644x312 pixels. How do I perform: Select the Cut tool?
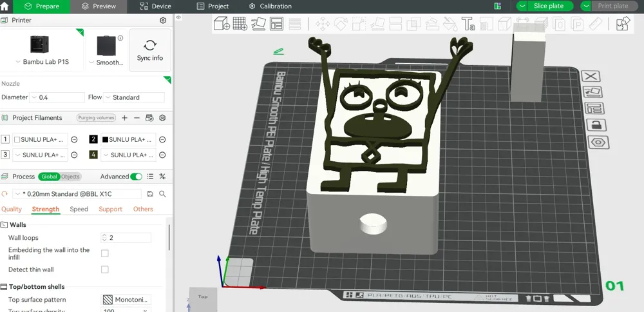(395, 23)
